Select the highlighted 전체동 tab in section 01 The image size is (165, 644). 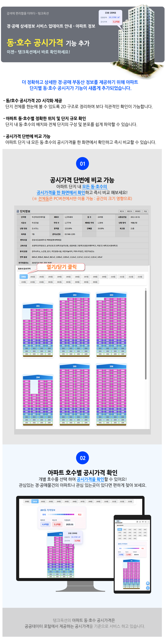point(24,277)
